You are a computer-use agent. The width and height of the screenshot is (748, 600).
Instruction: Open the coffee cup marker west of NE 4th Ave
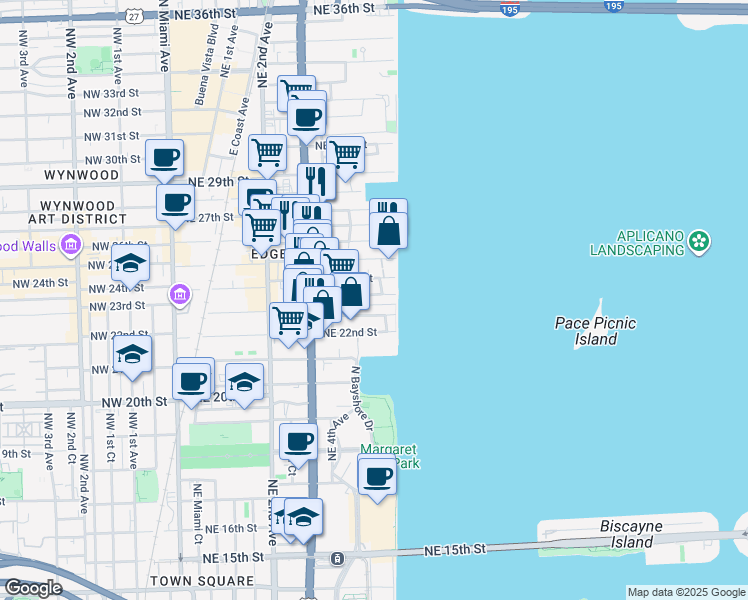point(298,445)
